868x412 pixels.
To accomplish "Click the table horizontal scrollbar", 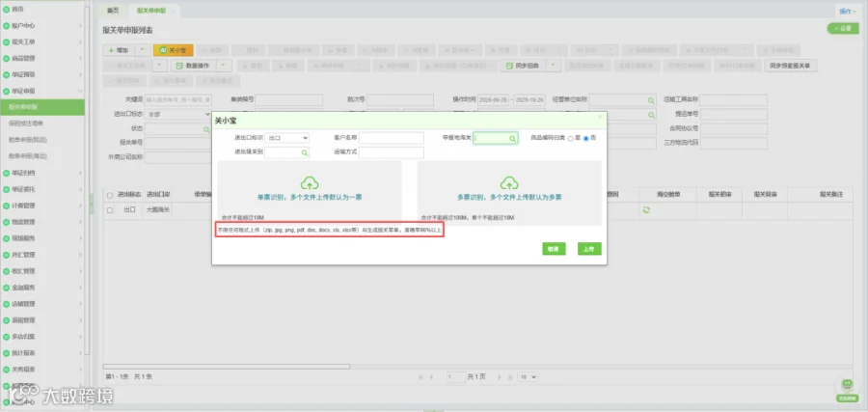I will (227, 366).
